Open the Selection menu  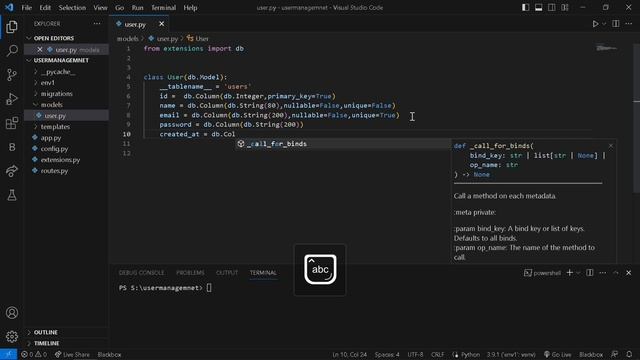pos(72,8)
